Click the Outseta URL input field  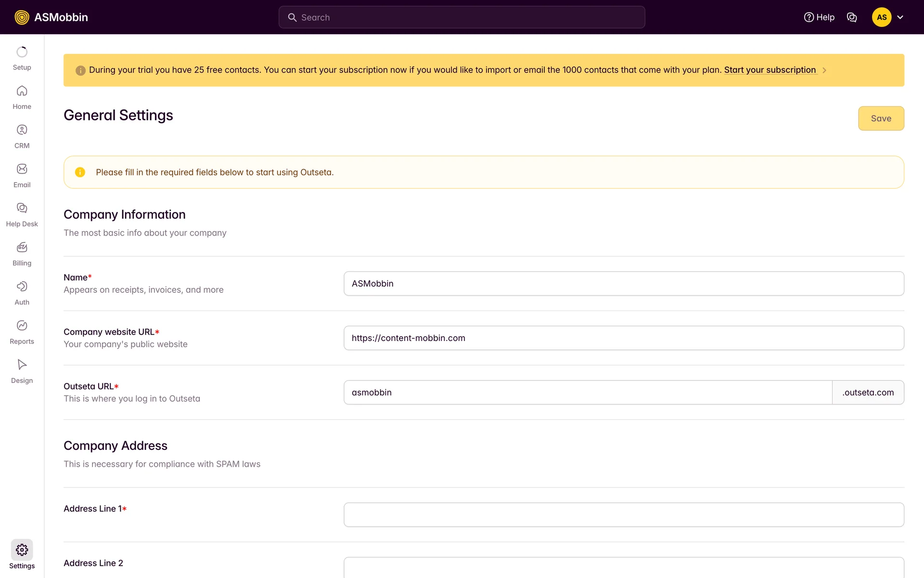(587, 393)
